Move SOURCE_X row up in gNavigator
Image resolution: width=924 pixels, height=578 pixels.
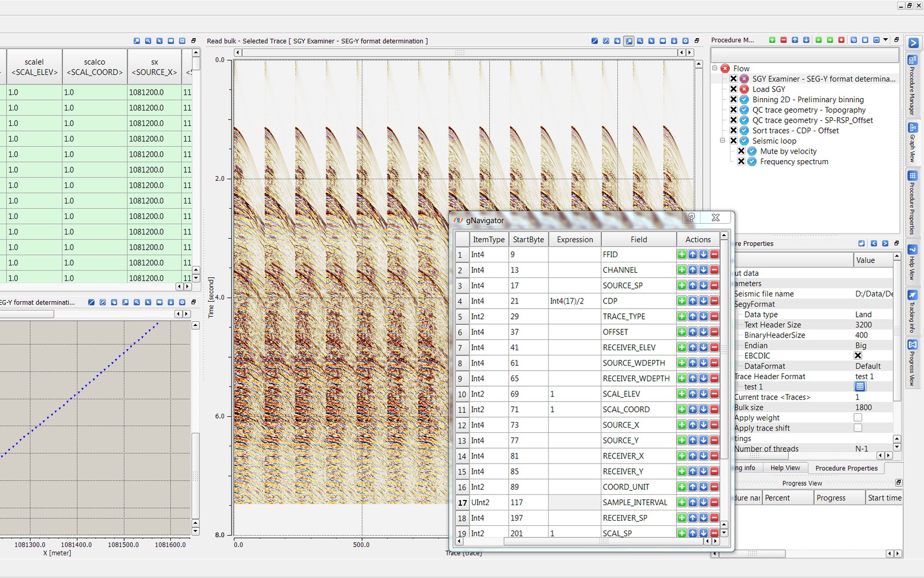pyautogui.click(x=692, y=425)
